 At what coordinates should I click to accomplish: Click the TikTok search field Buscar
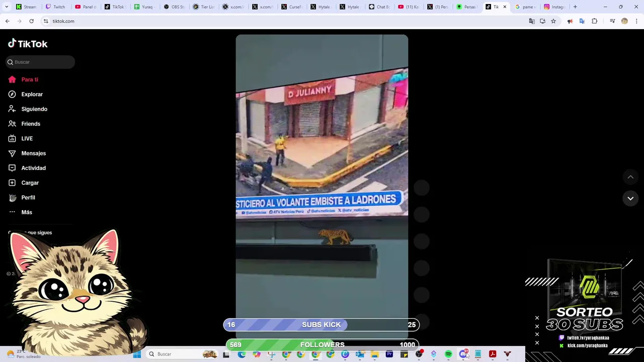(x=40, y=62)
